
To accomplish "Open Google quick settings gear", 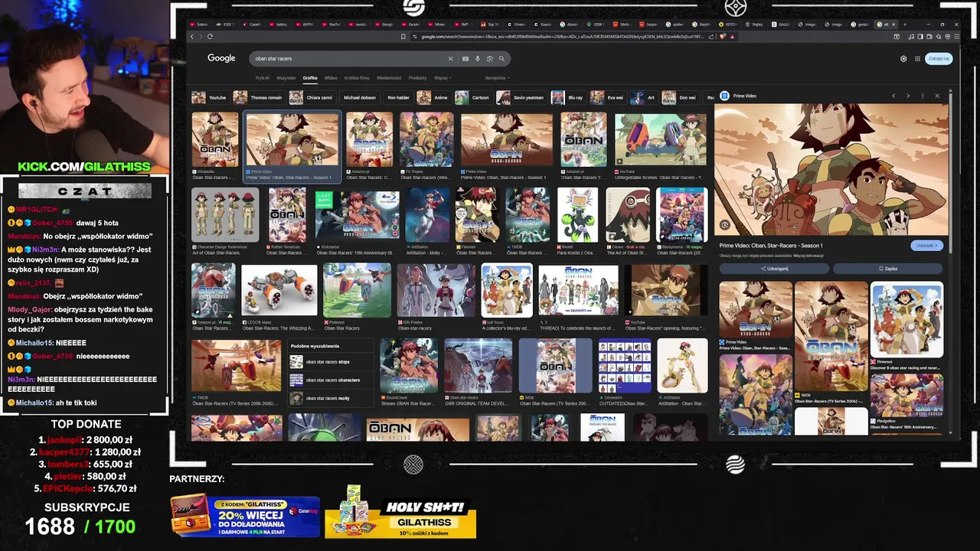I will click(903, 58).
